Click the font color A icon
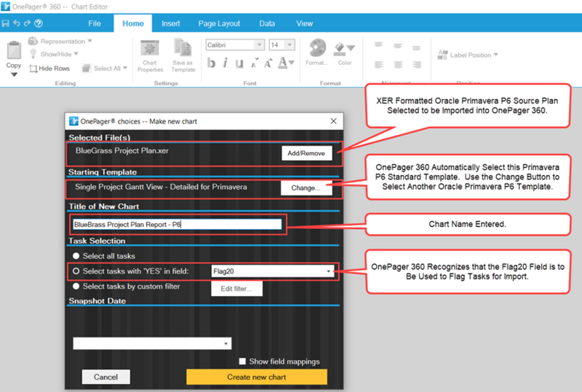 coord(282,63)
